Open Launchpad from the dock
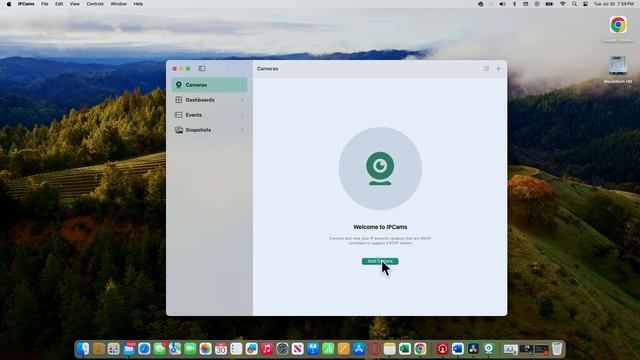The image size is (640, 360). point(113,349)
